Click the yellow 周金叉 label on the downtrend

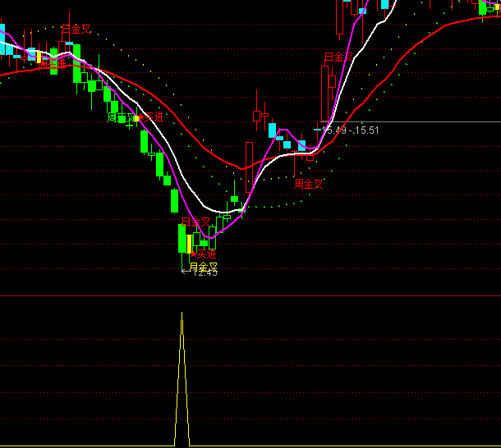pyautogui.click(x=122, y=117)
